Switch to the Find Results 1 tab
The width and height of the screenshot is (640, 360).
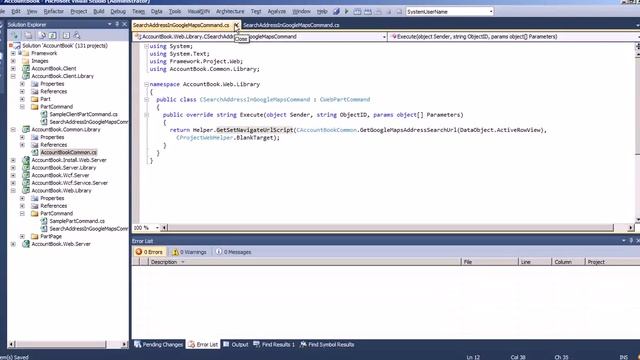coord(274,344)
